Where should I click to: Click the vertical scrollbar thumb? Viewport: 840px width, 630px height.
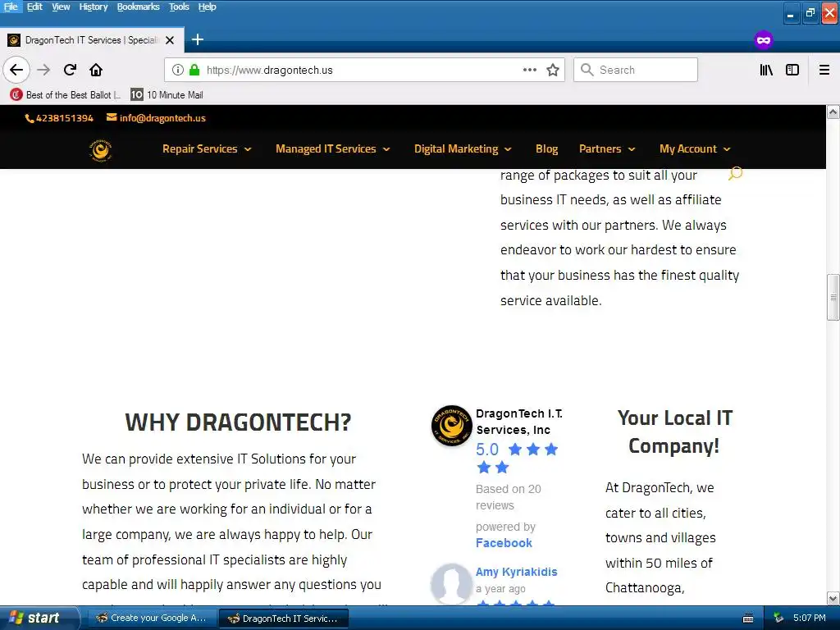833,297
